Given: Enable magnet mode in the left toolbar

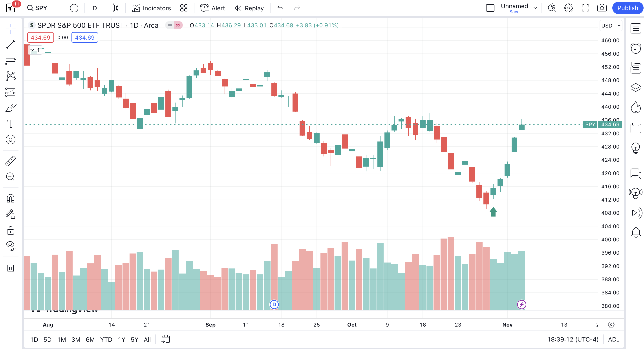Looking at the screenshot, I should 10,198.
